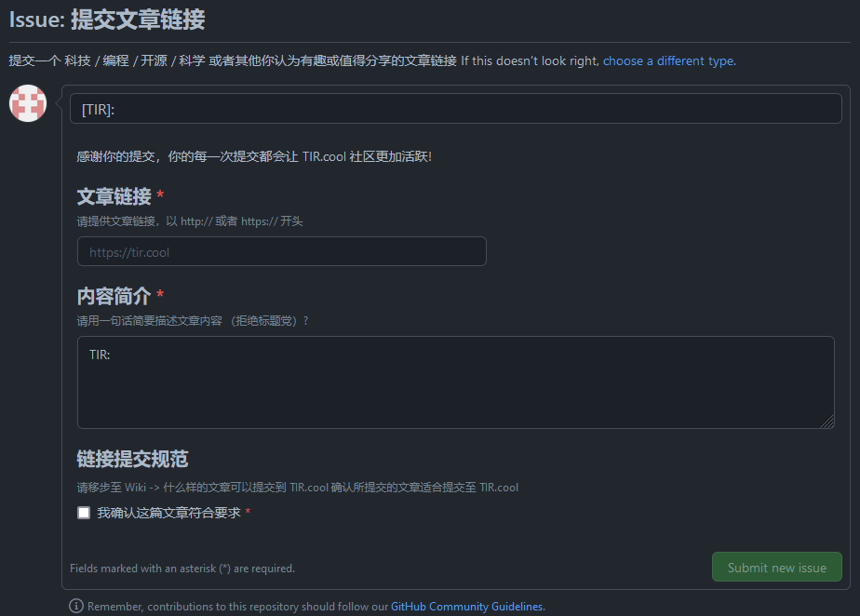The image size is (860, 616).
Task: Click the text "Fields marked with an asterisk (*) are required."
Action: click(182, 569)
